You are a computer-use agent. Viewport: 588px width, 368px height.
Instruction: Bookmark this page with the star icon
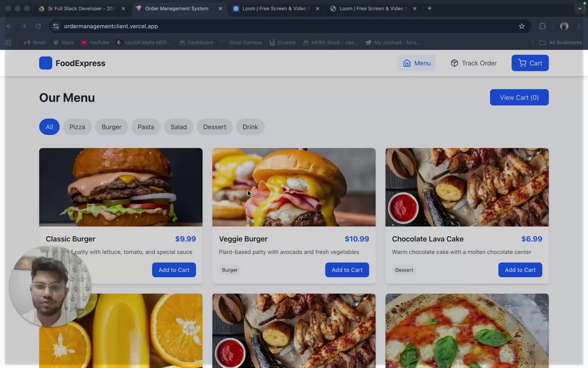point(522,26)
